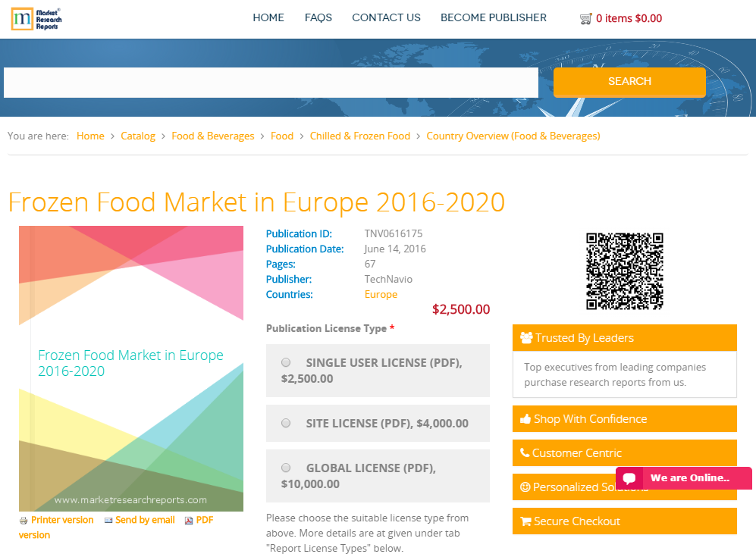Click the cart icon on Secure Checkout

tap(525, 521)
